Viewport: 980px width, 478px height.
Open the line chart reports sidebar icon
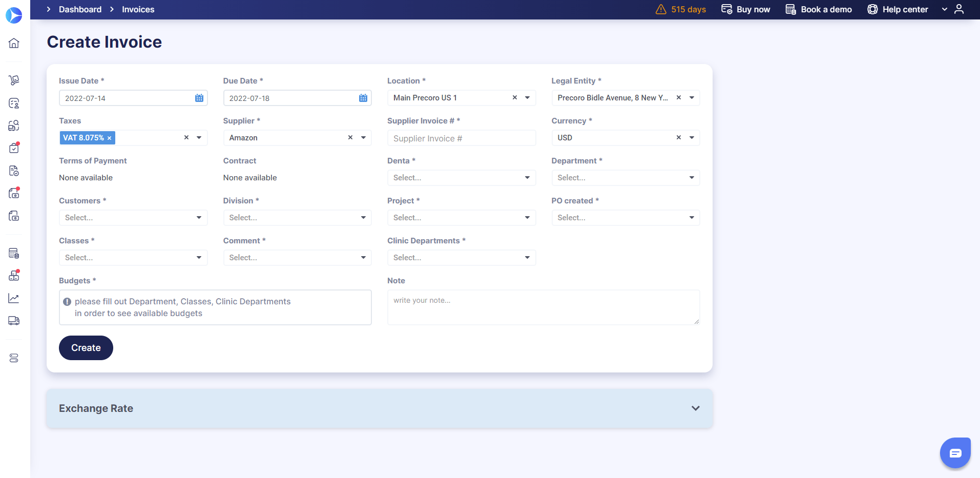[14, 298]
